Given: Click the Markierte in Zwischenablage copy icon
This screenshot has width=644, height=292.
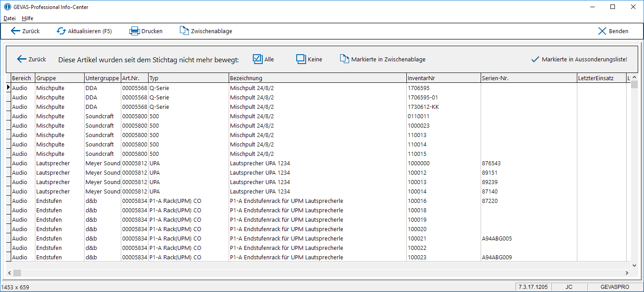Looking at the screenshot, I should 344,59.
